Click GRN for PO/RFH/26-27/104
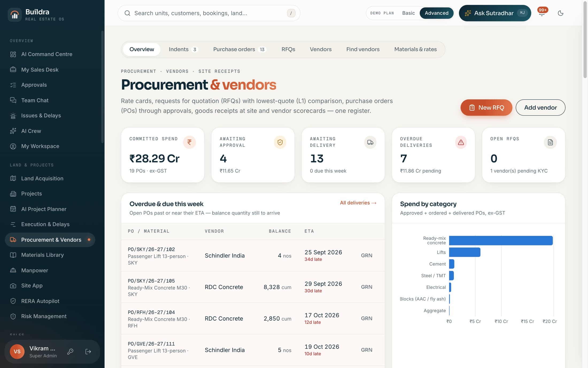This screenshot has width=588, height=368. 366,318
